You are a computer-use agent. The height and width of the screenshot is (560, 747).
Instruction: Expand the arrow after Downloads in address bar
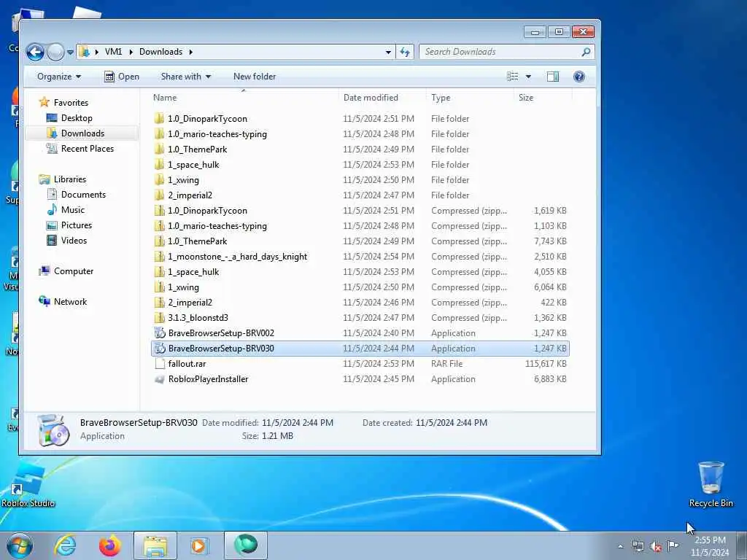[190, 52]
